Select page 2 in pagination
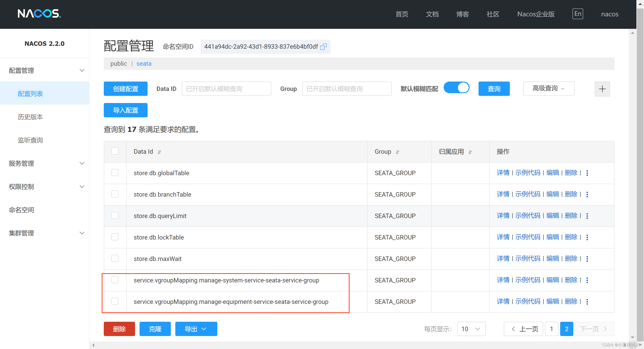The width and height of the screenshot is (644, 349). (566, 329)
